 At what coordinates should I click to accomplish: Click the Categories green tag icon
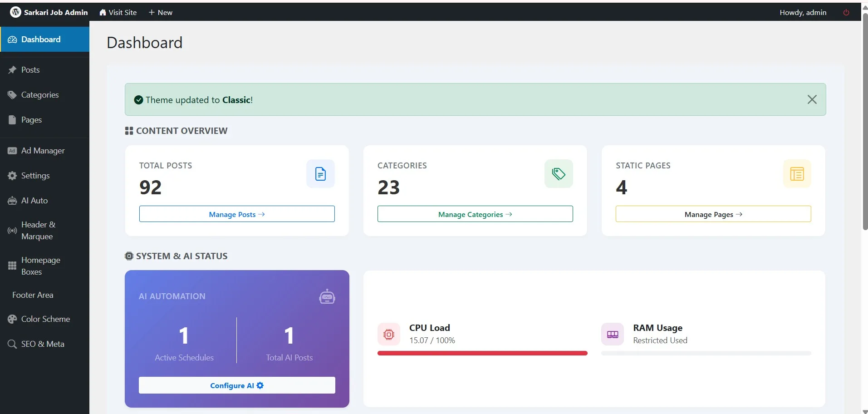(x=558, y=174)
